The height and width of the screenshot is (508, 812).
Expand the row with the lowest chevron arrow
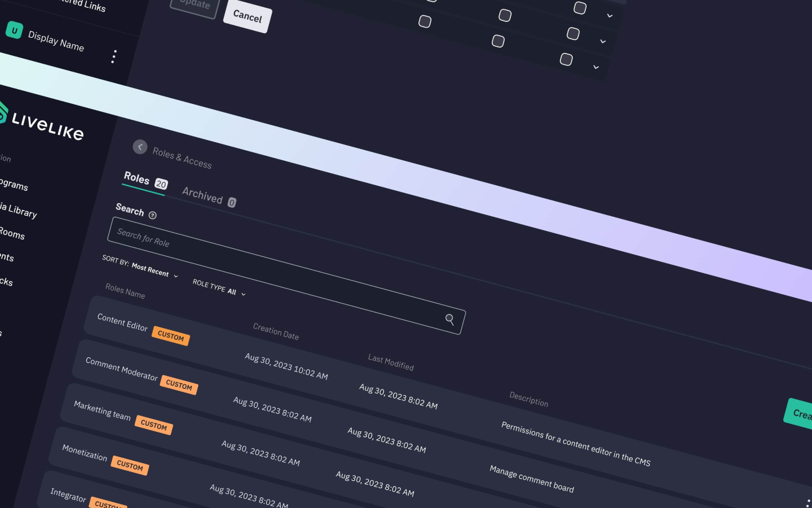pos(596,67)
